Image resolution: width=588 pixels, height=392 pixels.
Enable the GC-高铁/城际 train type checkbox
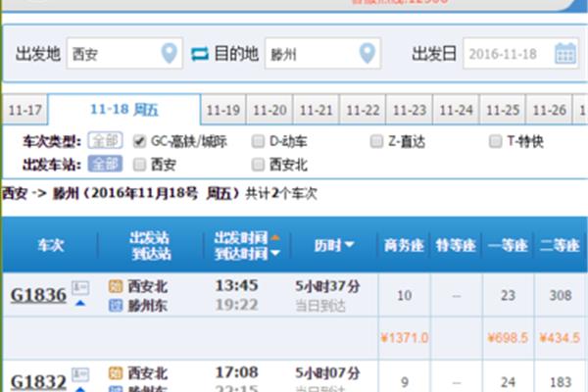coord(139,141)
